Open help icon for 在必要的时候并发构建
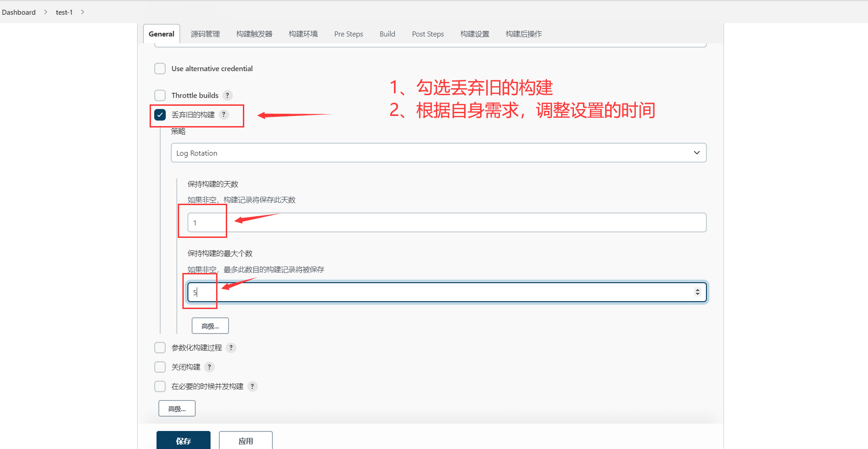The image size is (868, 449). pyautogui.click(x=252, y=386)
